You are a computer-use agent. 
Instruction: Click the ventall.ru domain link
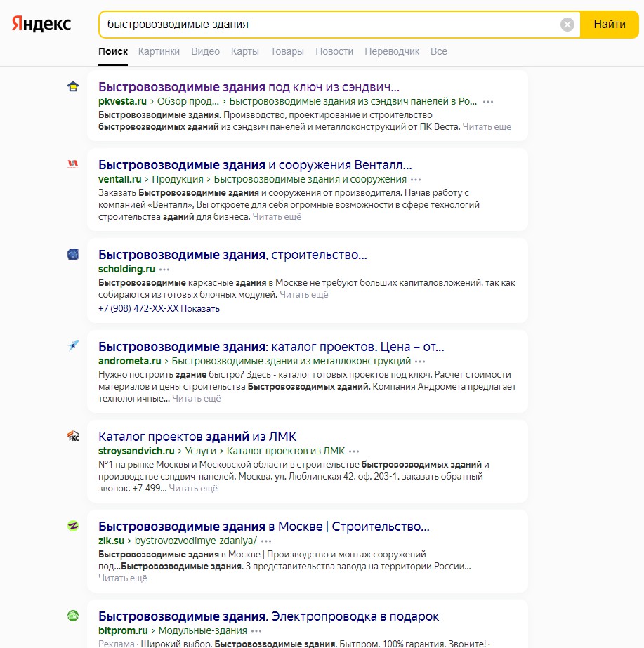point(120,179)
